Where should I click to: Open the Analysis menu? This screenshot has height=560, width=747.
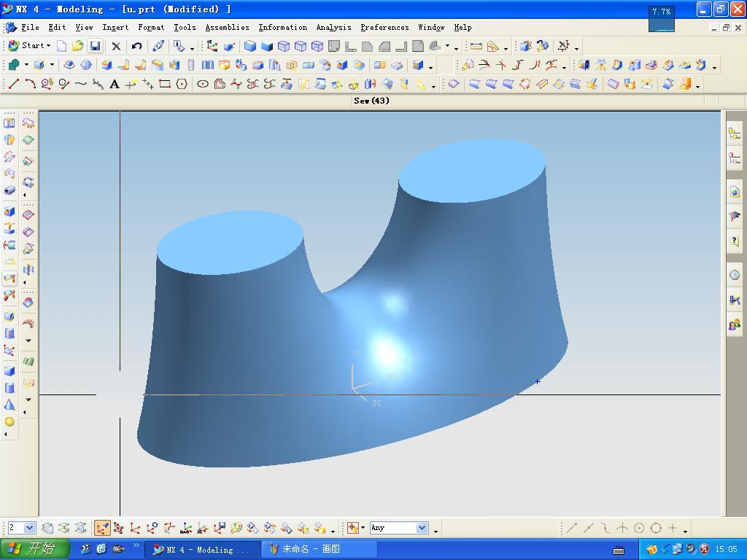pos(333,27)
